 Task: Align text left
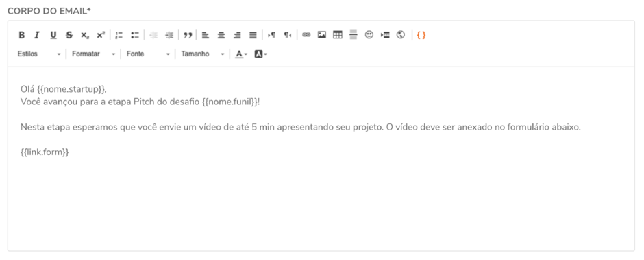tap(206, 36)
